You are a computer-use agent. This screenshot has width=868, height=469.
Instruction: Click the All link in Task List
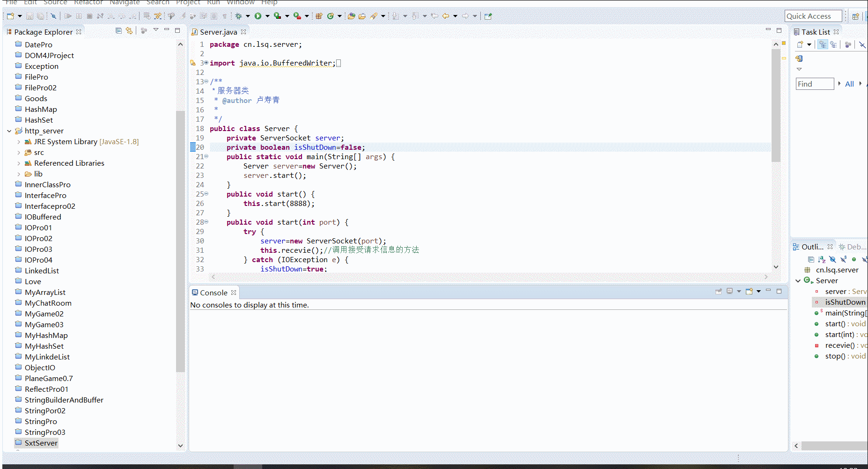pyautogui.click(x=849, y=84)
